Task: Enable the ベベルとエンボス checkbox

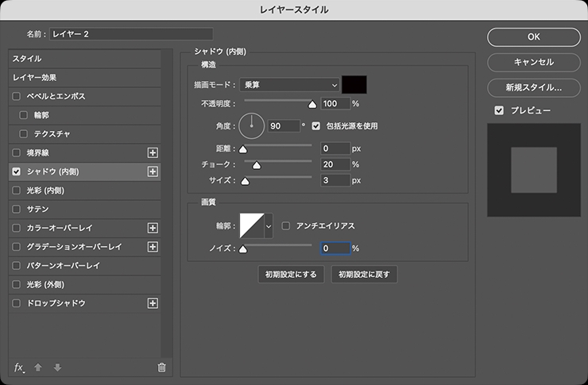Action: pyautogui.click(x=17, y=96)
